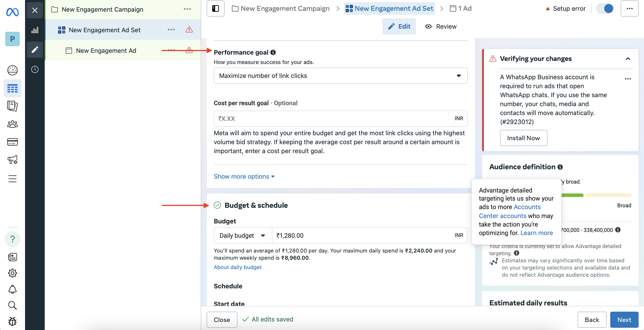Click the bug report icon

[12, 321]
